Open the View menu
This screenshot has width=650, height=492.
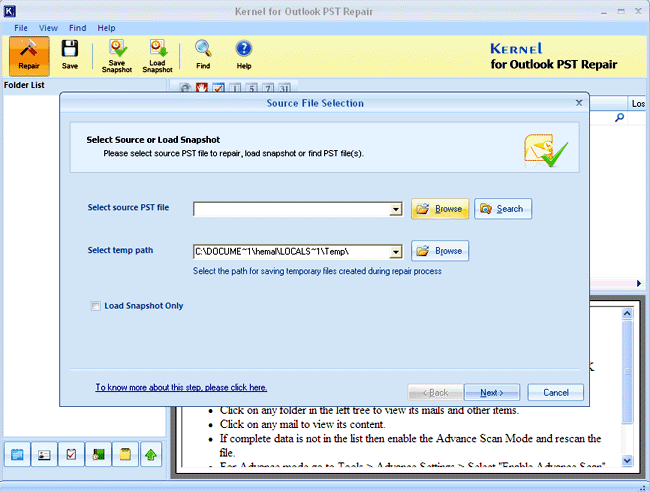click(48, 28)
